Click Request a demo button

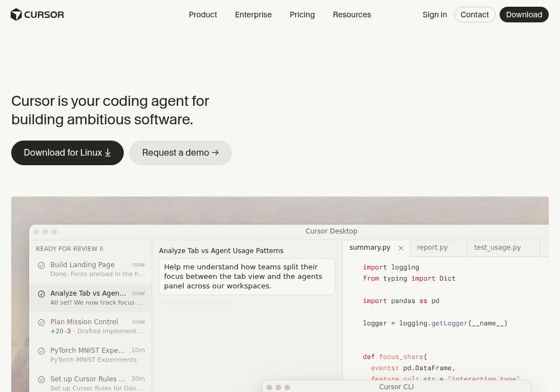[x=180, y=153]
